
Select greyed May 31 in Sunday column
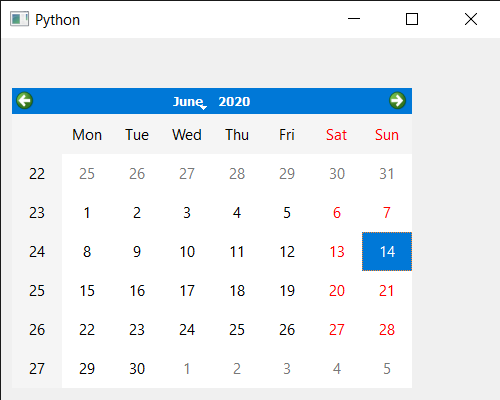coord(387,174)
